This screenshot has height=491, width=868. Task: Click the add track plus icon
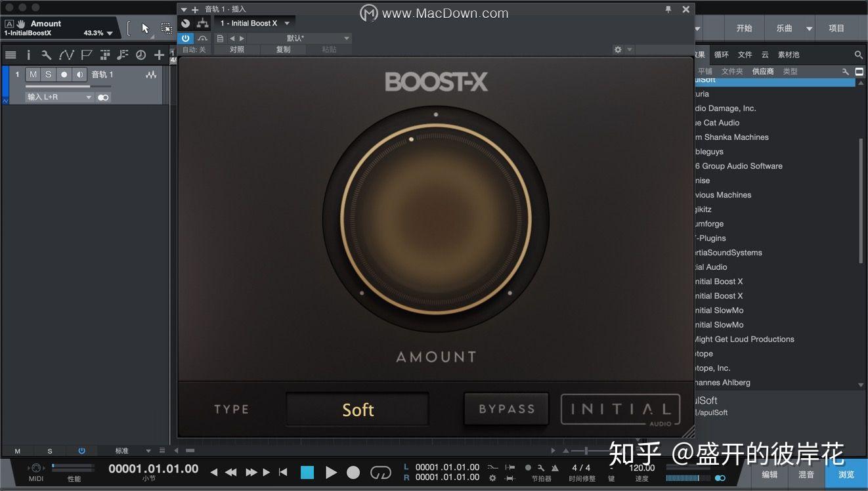(x=159, y=55)
